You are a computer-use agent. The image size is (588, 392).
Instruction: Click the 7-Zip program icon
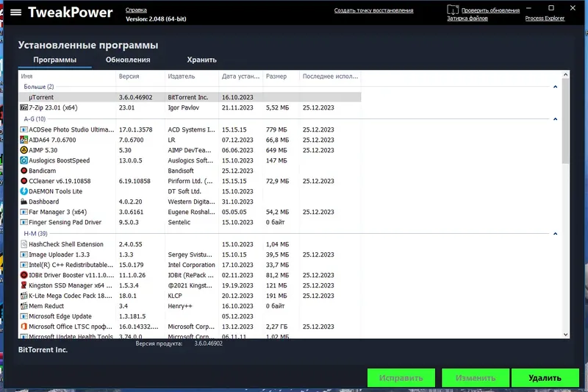tap(24, 107)
